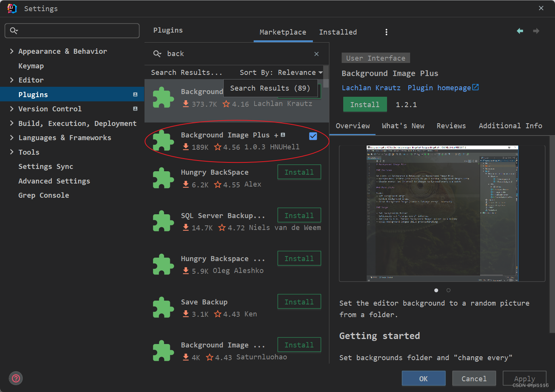Install the SQL Server Backup plugin
The width and height of the screenshot is (555, 392).
tap(299, 215)
